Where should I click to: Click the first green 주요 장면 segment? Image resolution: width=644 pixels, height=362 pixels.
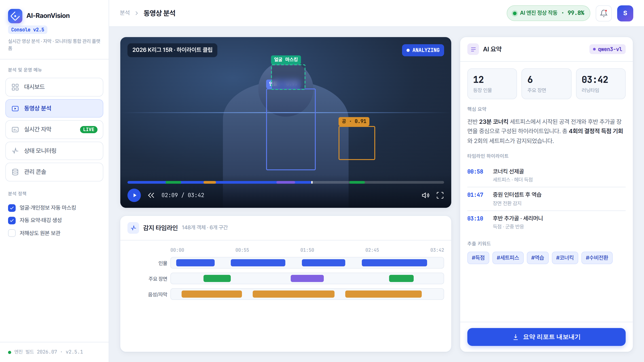click(x=217, y=278)
